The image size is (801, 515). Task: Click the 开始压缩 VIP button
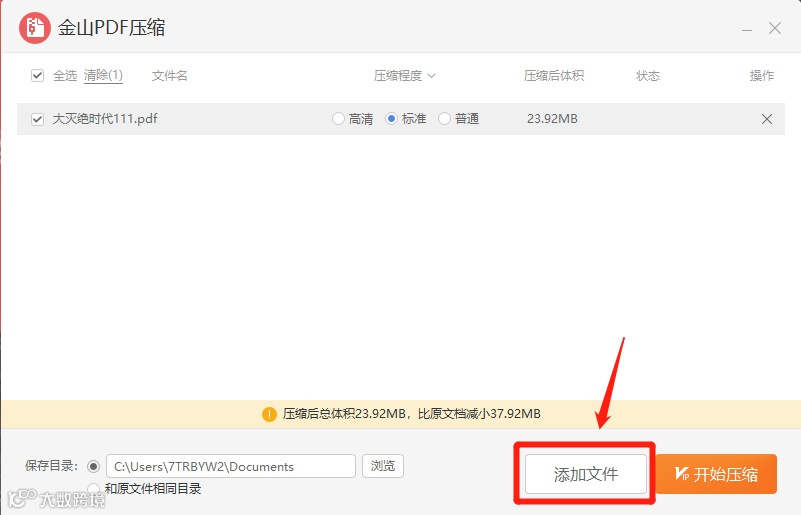pyautogui.click(x=716, y=474)
